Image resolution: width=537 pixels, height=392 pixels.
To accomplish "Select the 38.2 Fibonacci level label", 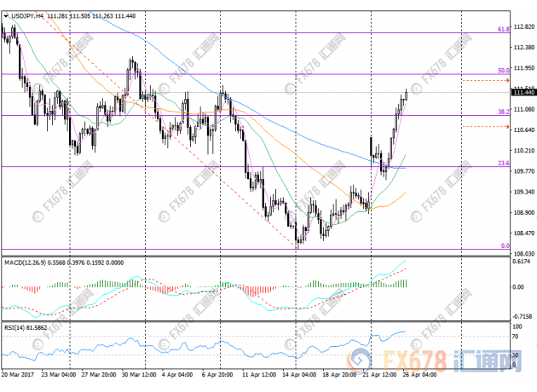I will tap(503, 112).
